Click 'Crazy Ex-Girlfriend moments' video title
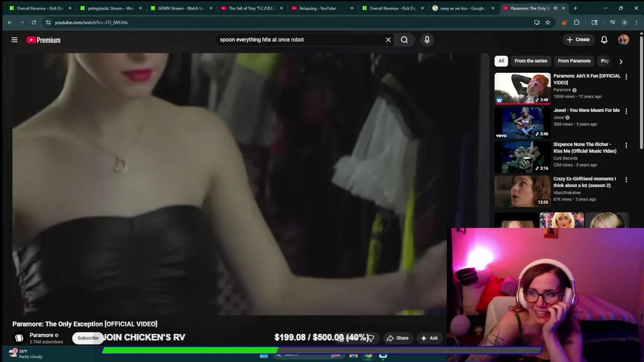 pos(585,182)
